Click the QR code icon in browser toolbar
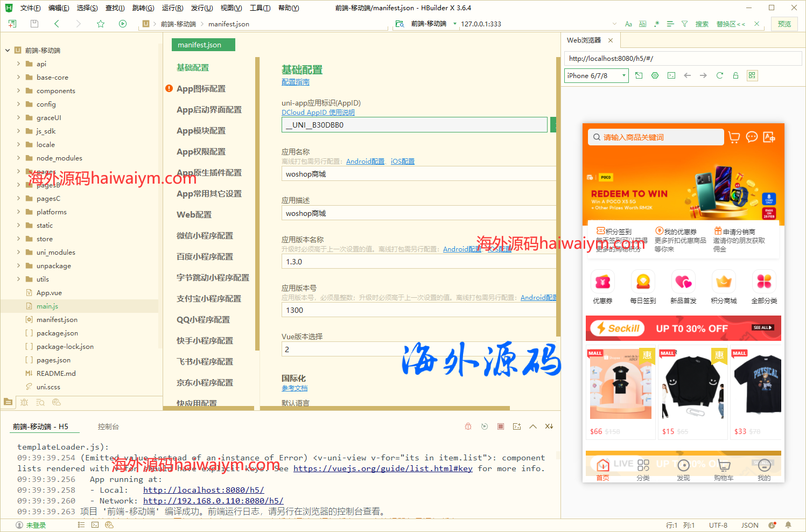This screenshot has height=532, width=806. tap(752, 75)
